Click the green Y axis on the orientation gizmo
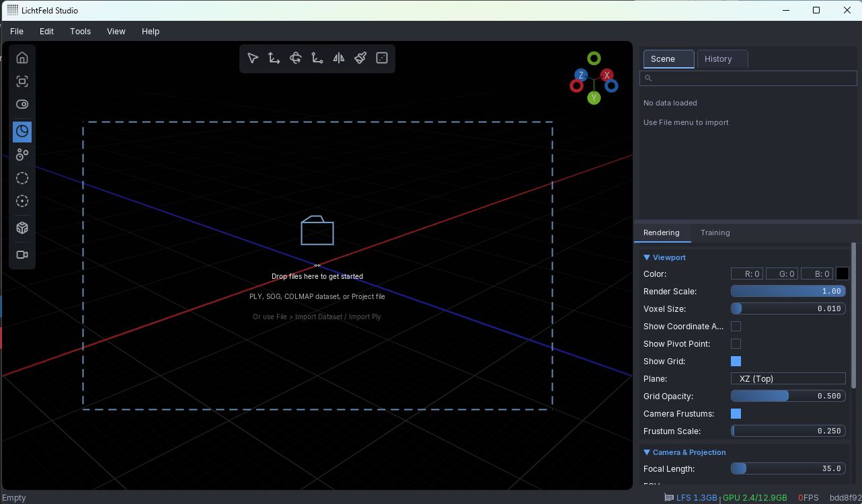Screen dimensions: 862x504 click(594, 98)
